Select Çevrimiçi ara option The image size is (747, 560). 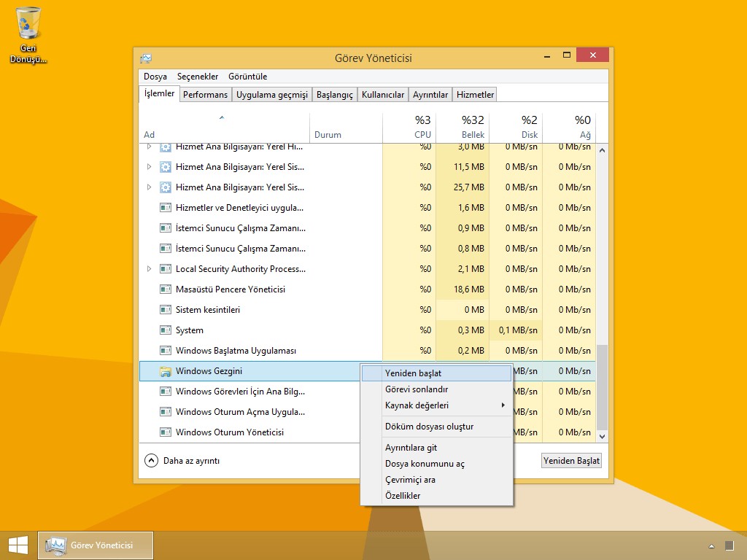tap(437, 480)
